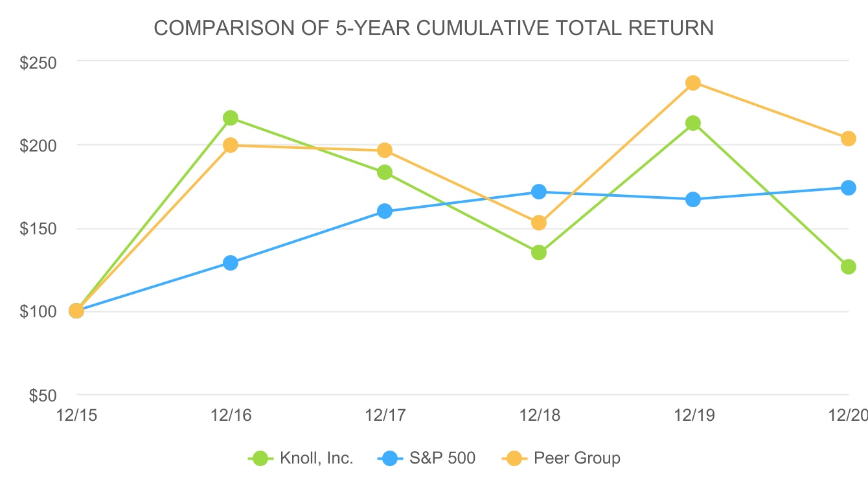
Task: Select Knoll green data point at 12/19
Action: (693, 123)
